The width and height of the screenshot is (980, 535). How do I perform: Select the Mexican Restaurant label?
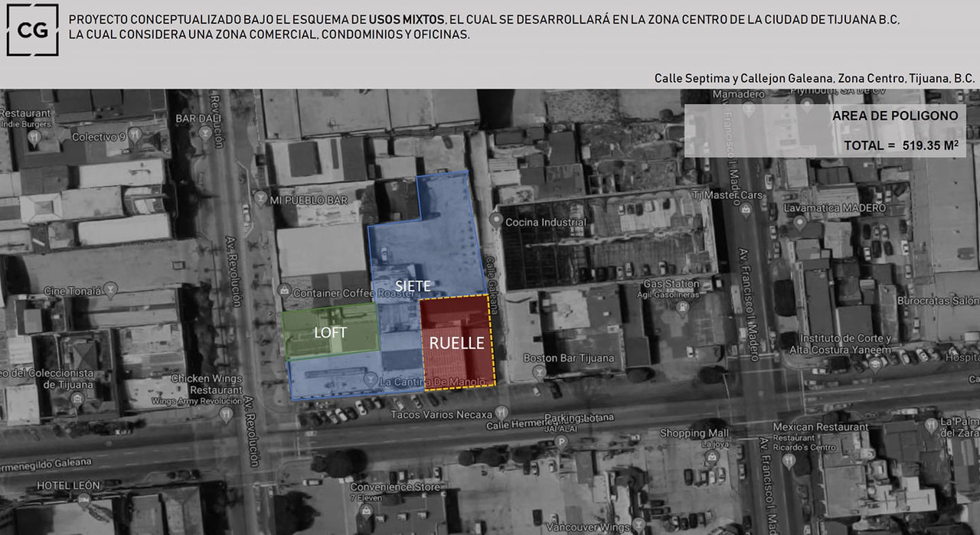click(x=820, y=426)
